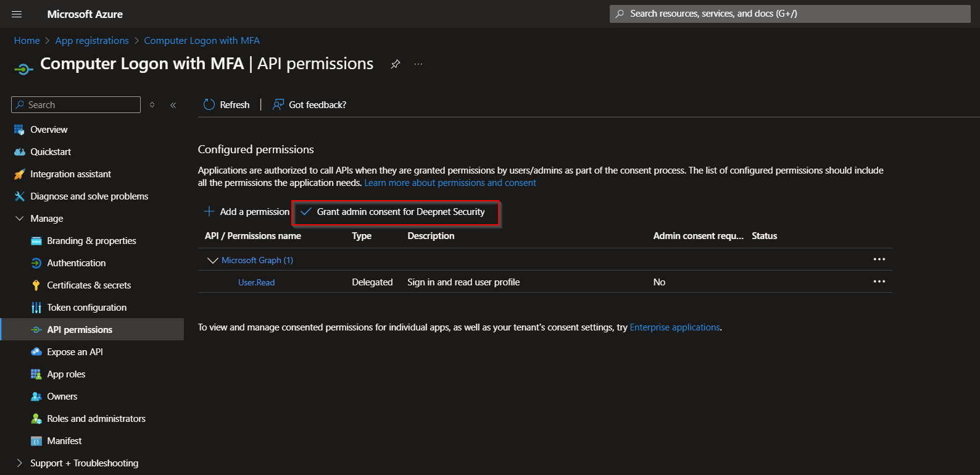980x475 pixels.
Task: Open Certificates & secrets menu item
Action: point(89,285)
